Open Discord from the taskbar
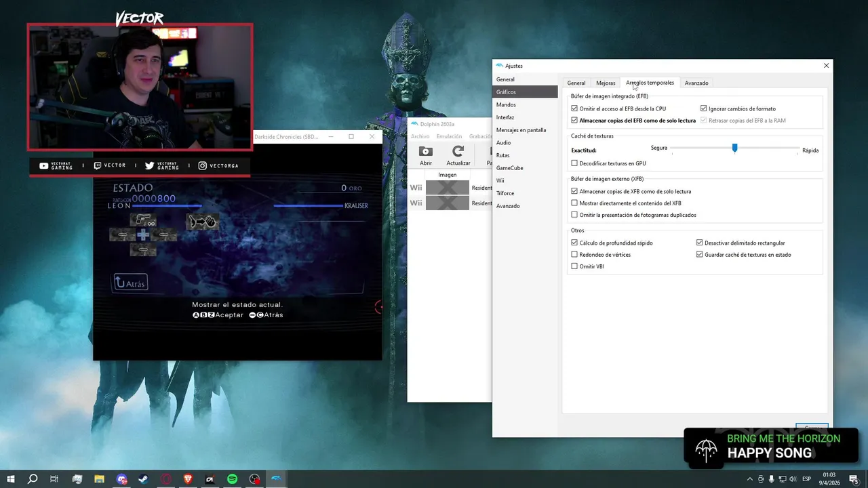This screenshot has width=868, height=488. 122,479
